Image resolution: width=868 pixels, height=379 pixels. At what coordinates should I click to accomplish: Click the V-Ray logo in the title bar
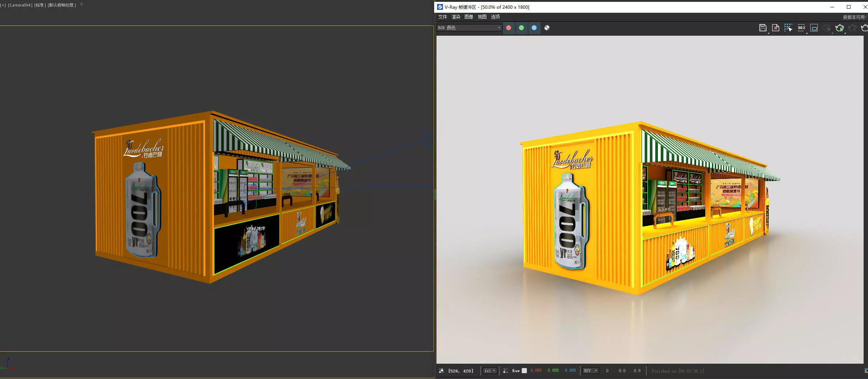coord(440,7)
